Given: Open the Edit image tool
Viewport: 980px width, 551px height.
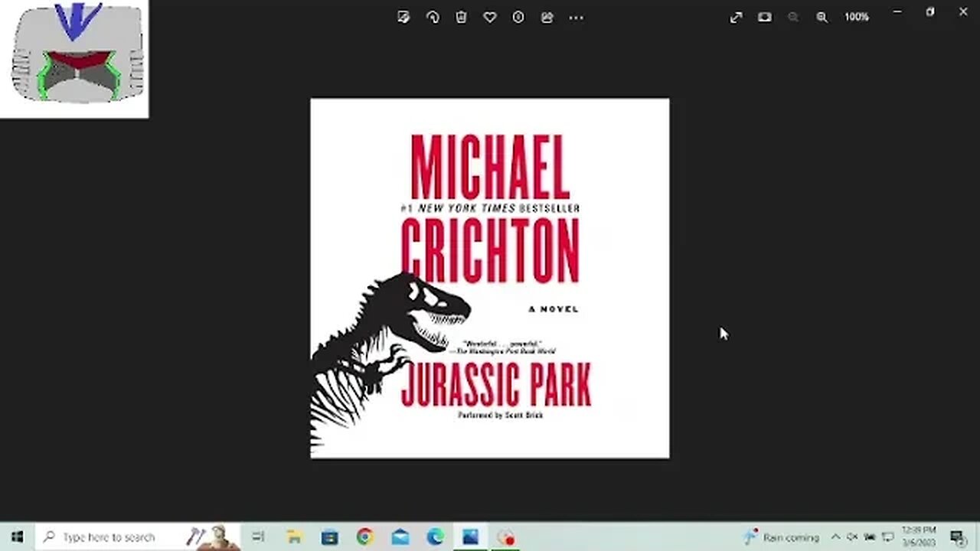Looking at the screenshot, I should 403,17.
